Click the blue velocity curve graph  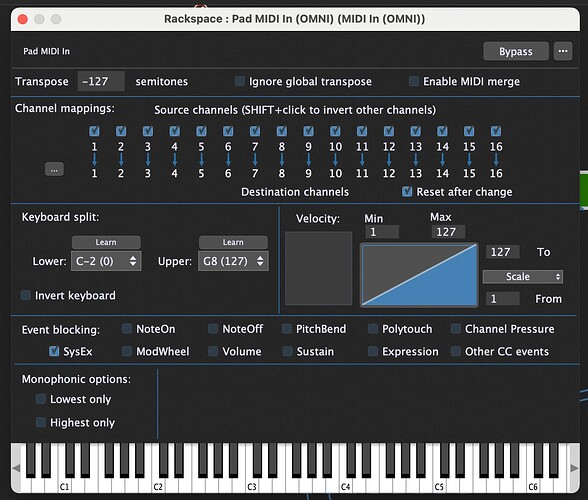[419, 275]
